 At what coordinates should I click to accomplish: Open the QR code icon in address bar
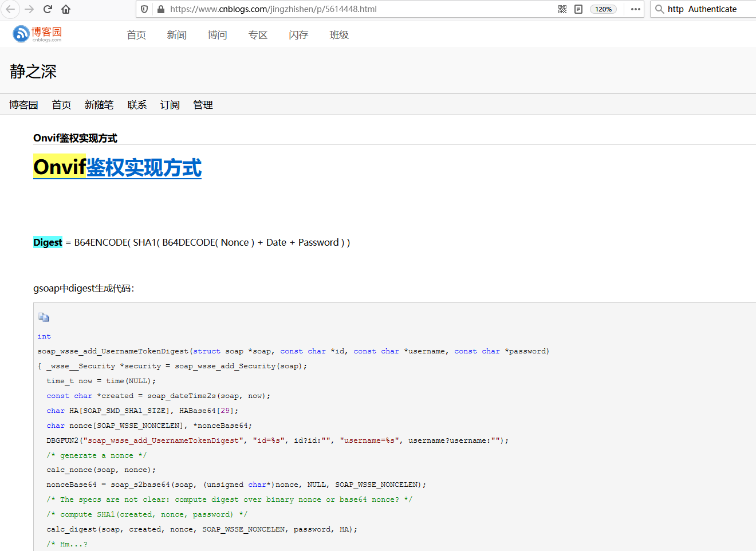(x=562, y=9)
